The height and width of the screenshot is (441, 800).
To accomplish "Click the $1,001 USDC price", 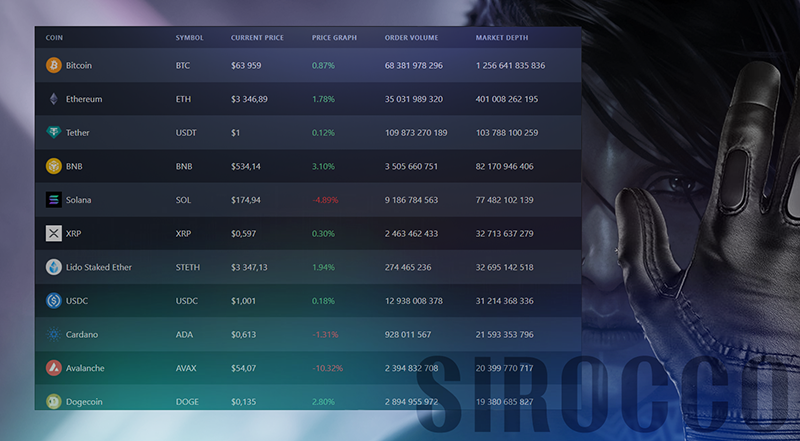I will click(243, 301).
